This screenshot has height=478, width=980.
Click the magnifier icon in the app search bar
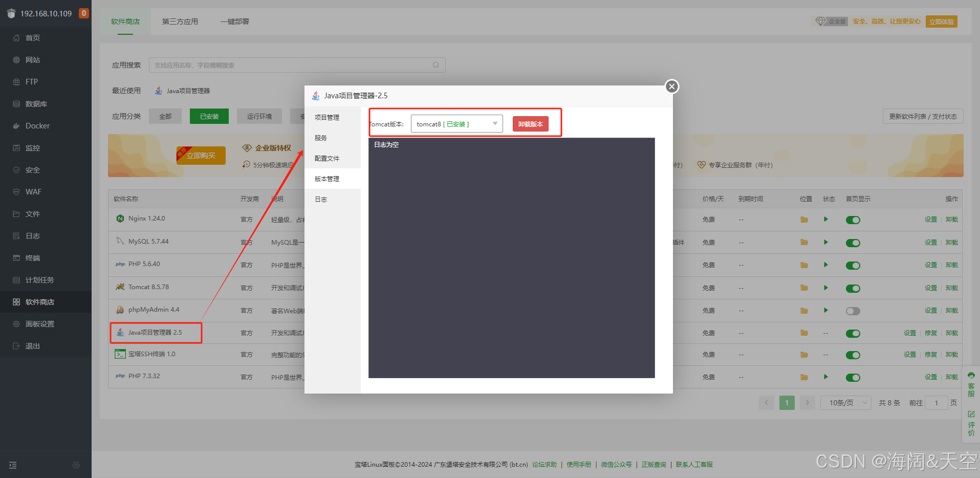pyautogui.click(x=435, y=65)
